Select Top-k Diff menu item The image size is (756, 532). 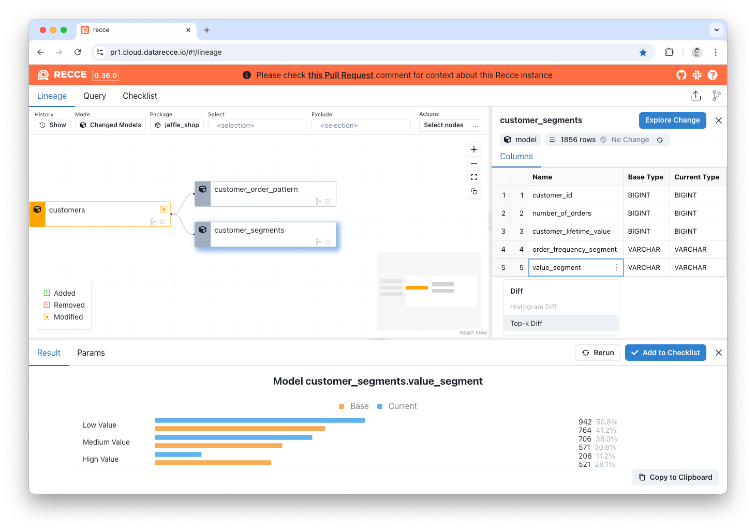pyautogui.click(x=526, y=323)
